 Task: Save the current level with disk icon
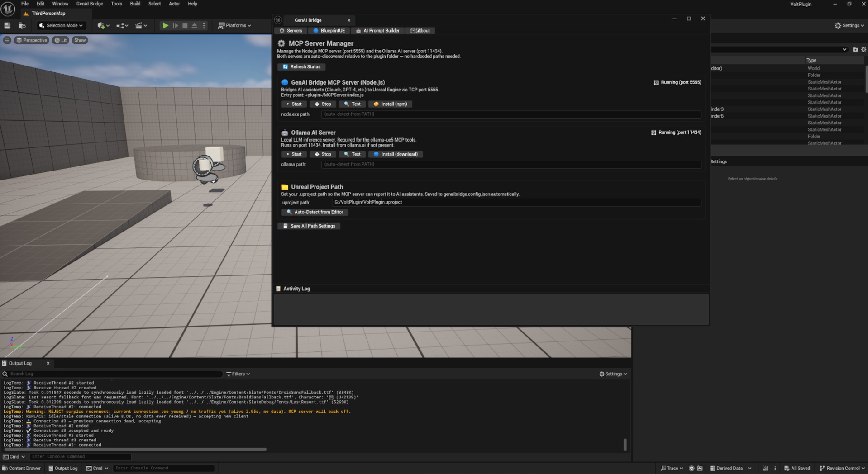click(x=7, y=26)
